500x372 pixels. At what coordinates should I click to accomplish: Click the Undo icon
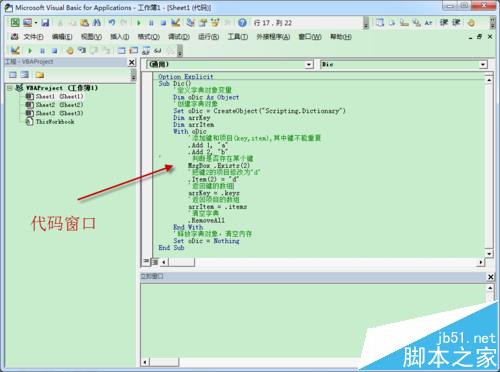tap(112, 23)
